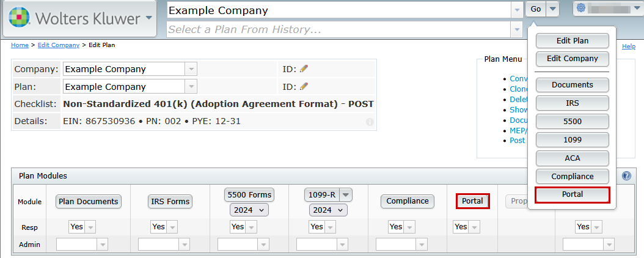Click the Wolters Kluwer logo menu
The width and height of the screenshot is (644, 258).
79,18
